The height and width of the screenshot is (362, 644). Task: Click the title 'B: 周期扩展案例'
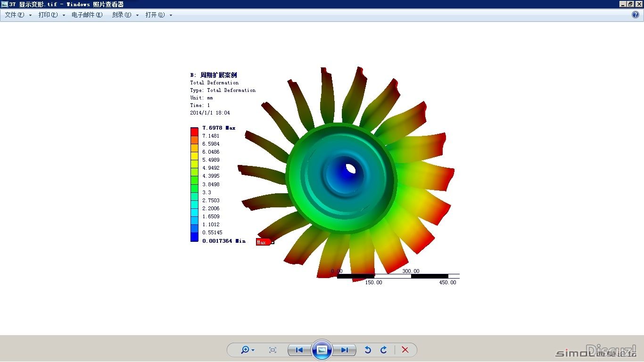point(214,75)
